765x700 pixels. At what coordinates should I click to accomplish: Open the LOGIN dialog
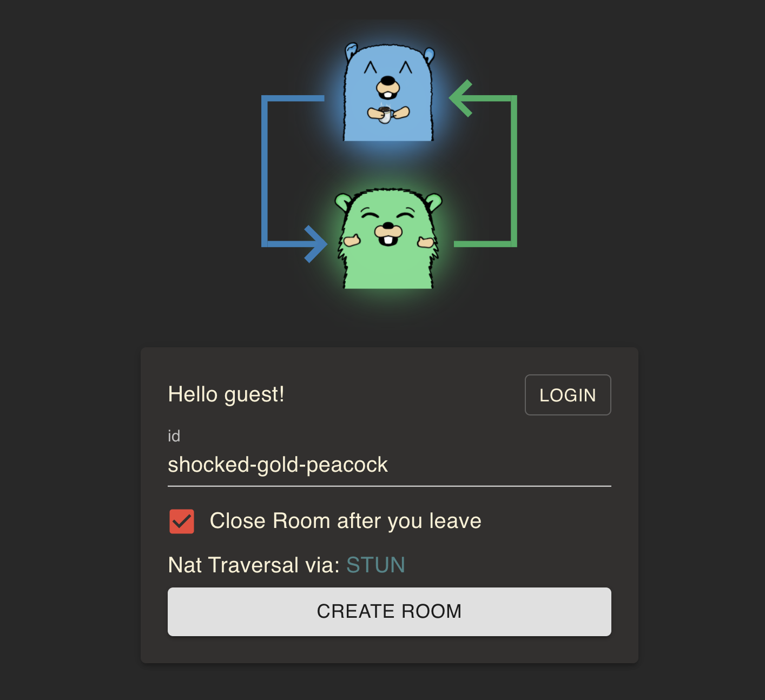pyautogui.click(x=568, y=395)
